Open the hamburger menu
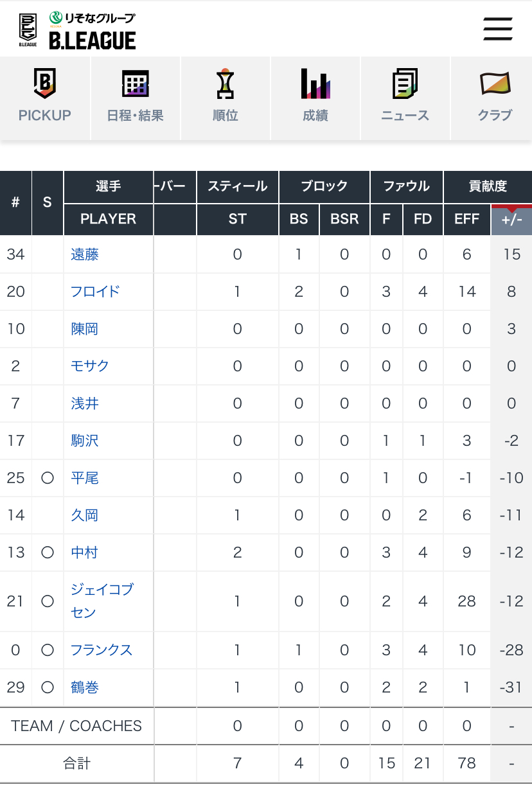The width and height of the screenshot is (532, 805). coord(498,30)
